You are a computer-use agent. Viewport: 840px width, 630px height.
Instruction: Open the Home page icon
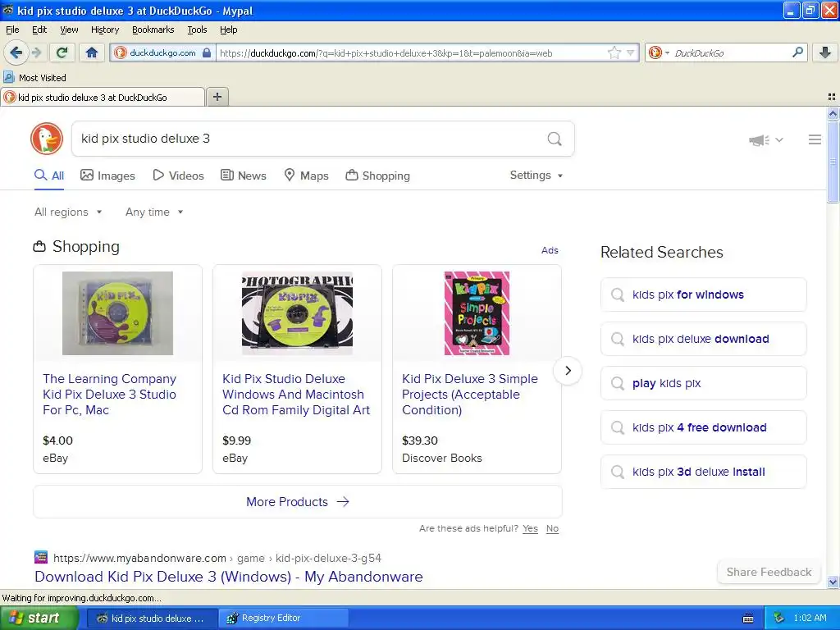click(92, 52)
